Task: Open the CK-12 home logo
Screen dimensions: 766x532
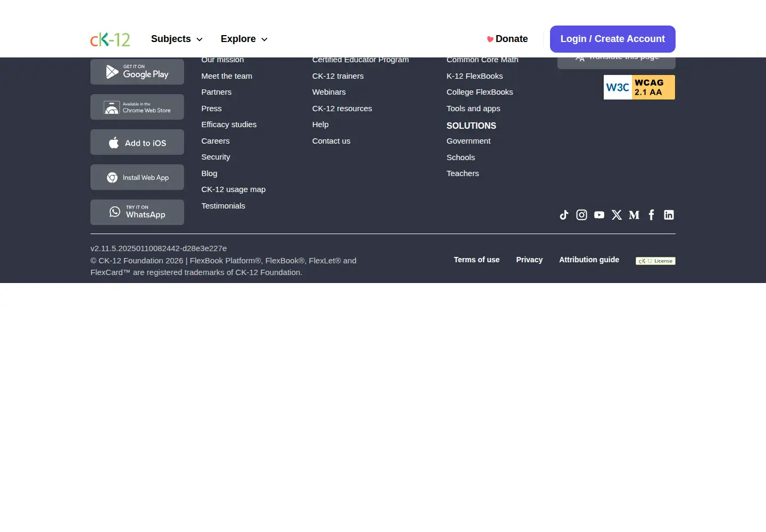Action: pos(110,39)
